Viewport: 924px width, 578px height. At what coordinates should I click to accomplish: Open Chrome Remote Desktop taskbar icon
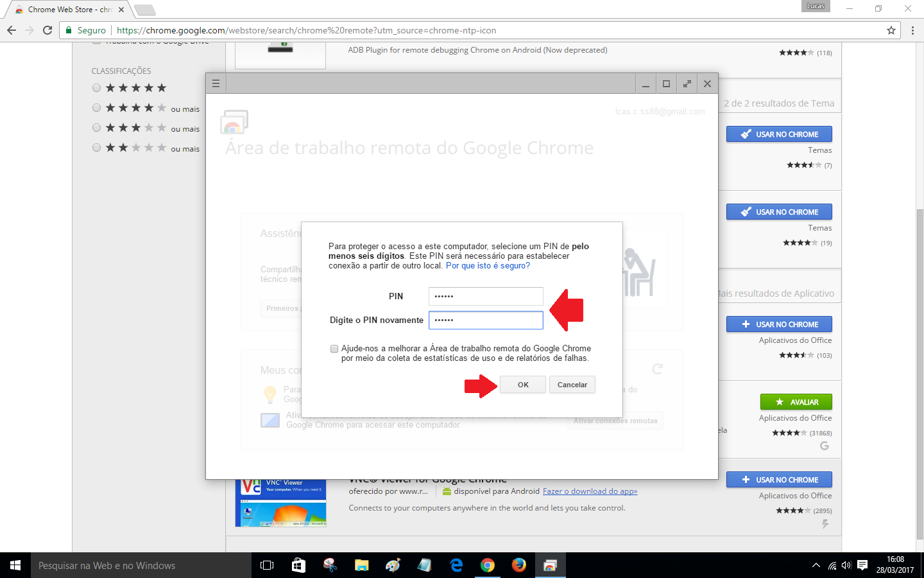550,565
